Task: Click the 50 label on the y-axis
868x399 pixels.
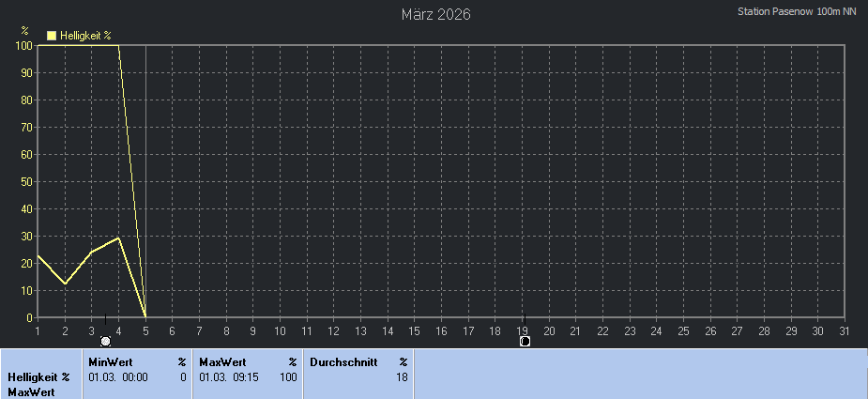Action: click(26, 181)
